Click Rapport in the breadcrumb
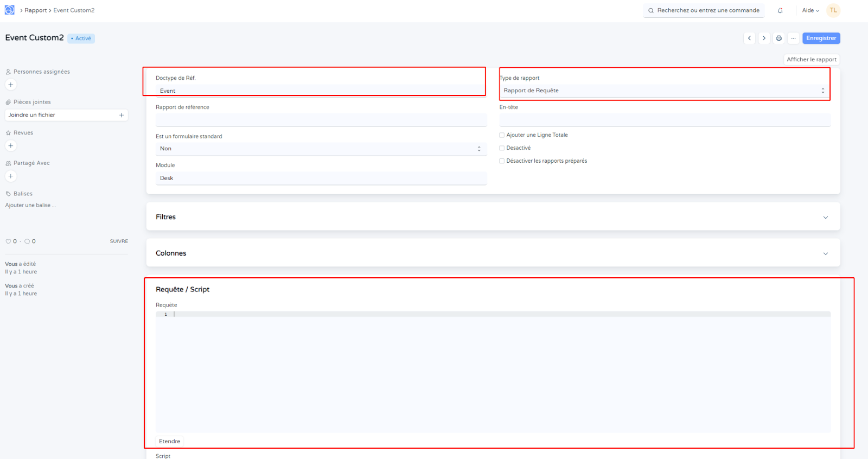This screenshot has height=459, width=868. point(36,10)
